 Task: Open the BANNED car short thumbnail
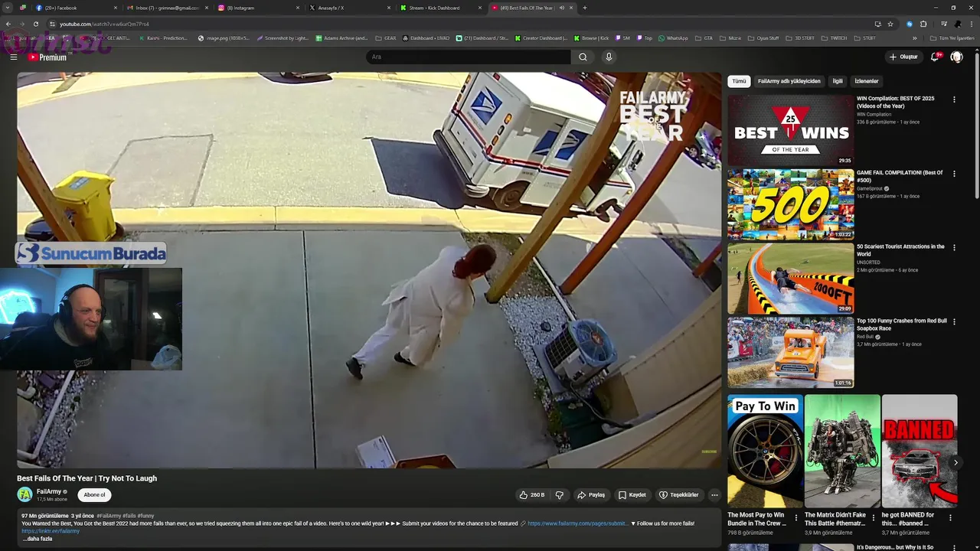click(920, 451)
